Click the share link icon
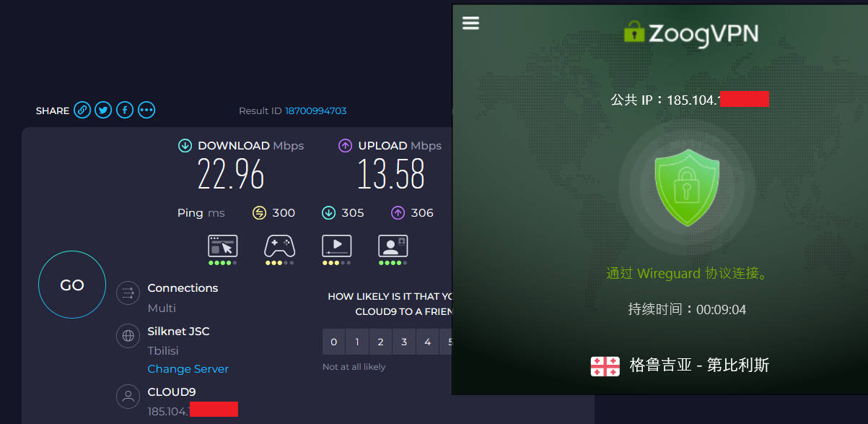Viewport: 868px width, 424px height. 82,111
